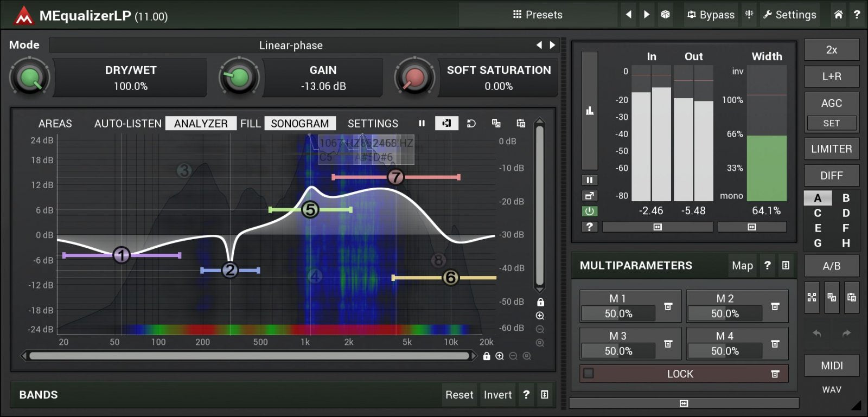The width and height of the screenshot is (868, 417).
Task: Click the LIMITER button
Action: [831, 149]
